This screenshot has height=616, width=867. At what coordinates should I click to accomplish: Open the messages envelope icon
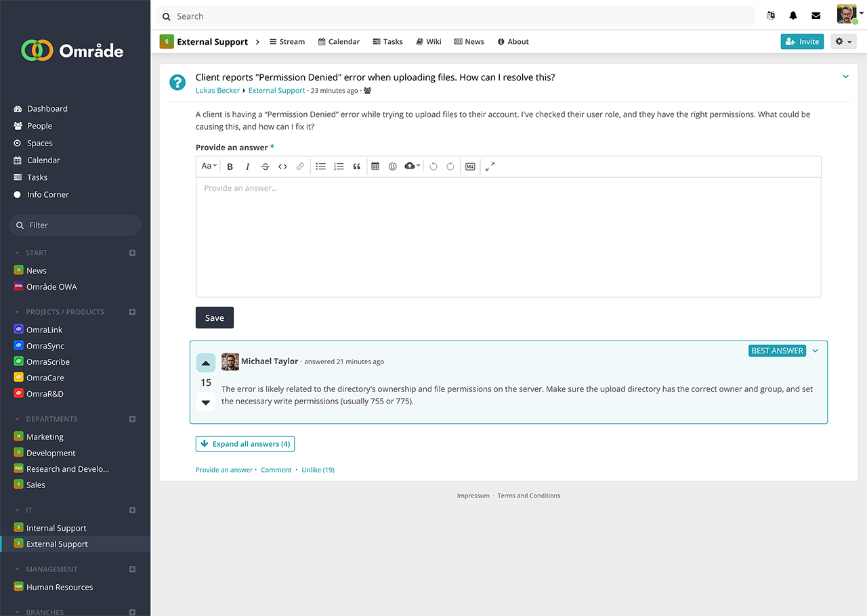[x=816, y=16]
